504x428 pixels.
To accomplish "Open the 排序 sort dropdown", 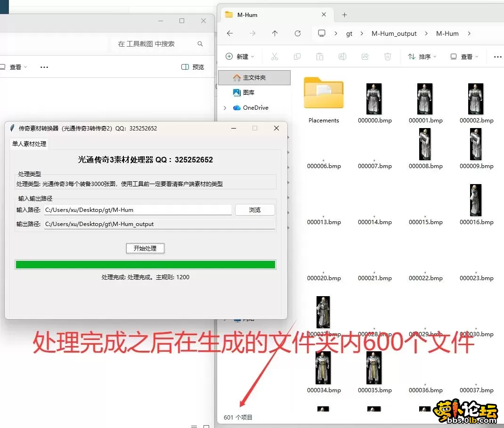I will [422, 57].
